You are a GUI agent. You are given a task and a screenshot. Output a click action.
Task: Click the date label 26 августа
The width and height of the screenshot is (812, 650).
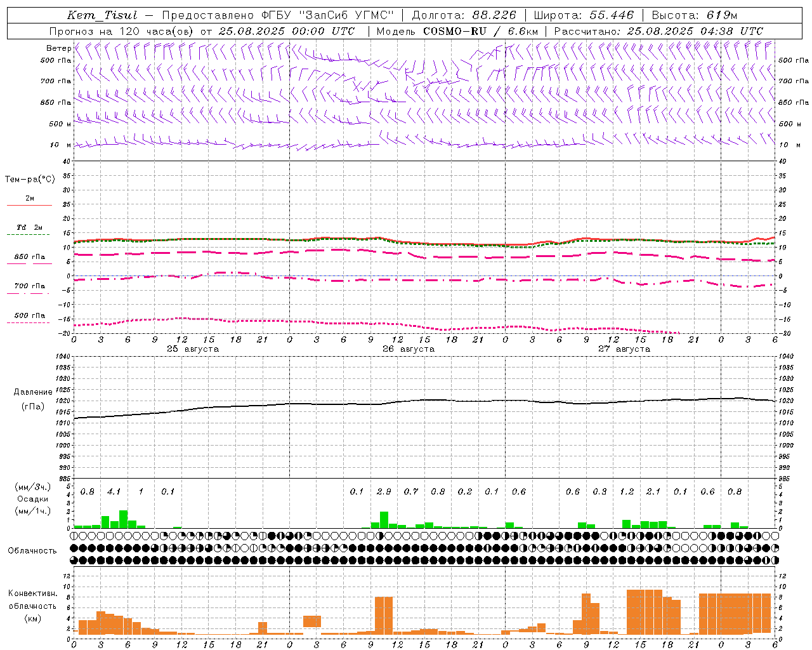pos(408,349)
